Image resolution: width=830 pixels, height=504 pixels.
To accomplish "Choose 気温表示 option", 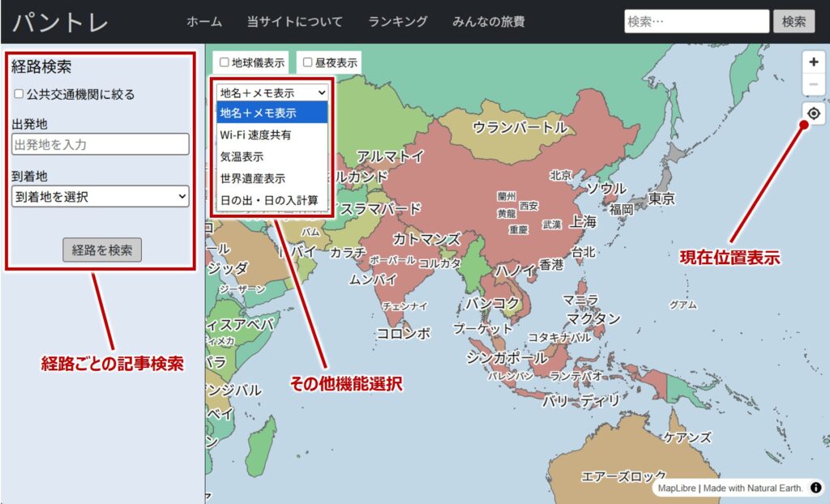I will coord(242,156).
